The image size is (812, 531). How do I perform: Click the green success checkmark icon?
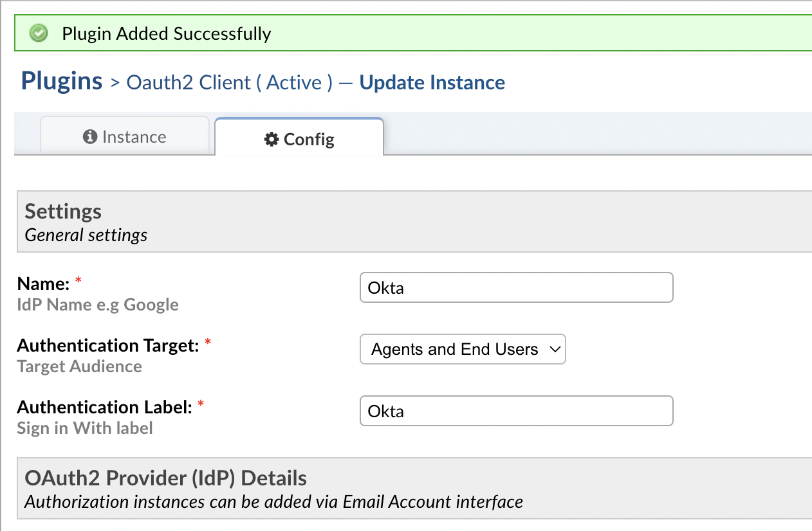point(38,33)
